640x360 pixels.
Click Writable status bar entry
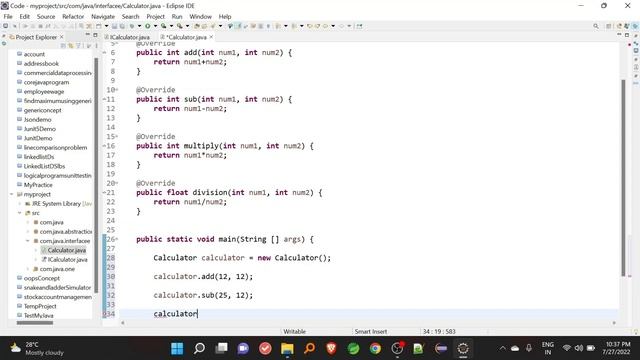[x=295, y=331]
